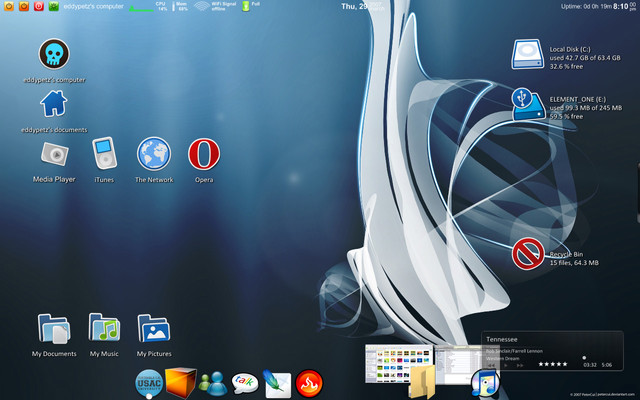Image resolution: width=640 pixels, height=400 pixels.
Task: Click the second orange power button in the top bar
Action: tap(24, 6)
